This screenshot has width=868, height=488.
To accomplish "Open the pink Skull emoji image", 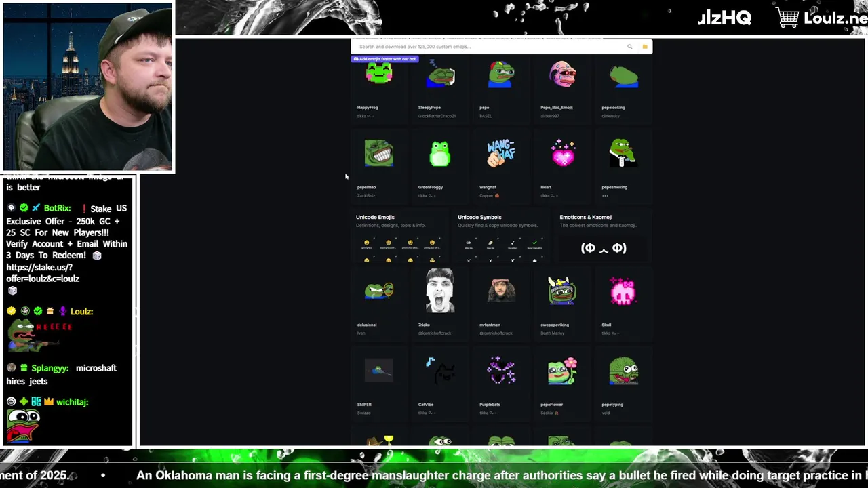I will [623, 291].
